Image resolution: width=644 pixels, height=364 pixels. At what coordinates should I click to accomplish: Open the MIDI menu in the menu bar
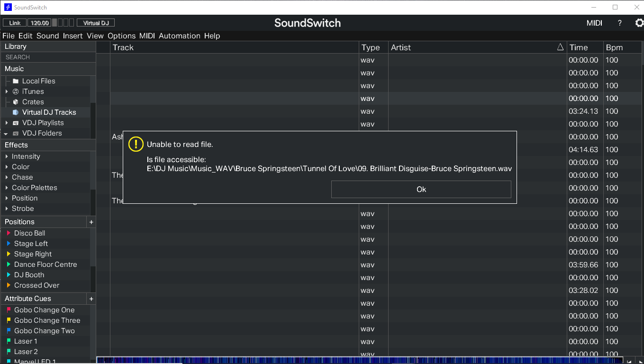point(147,36)
